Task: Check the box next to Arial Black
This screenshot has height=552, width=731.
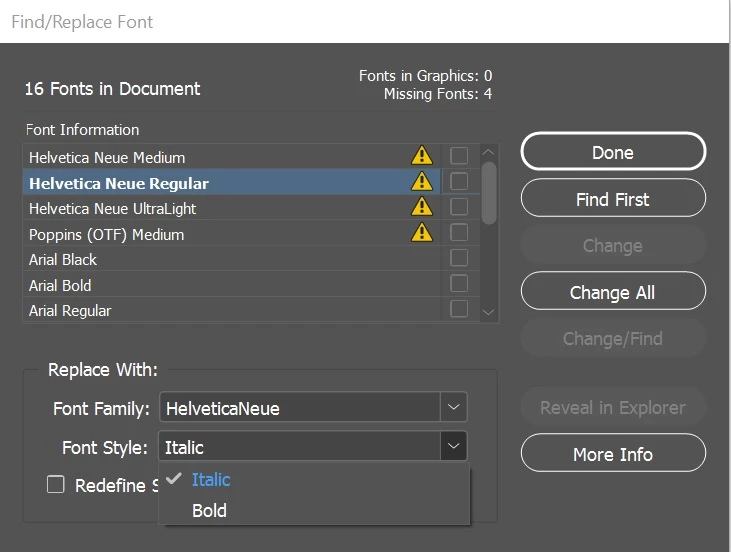Action: [x=459, y=258]
